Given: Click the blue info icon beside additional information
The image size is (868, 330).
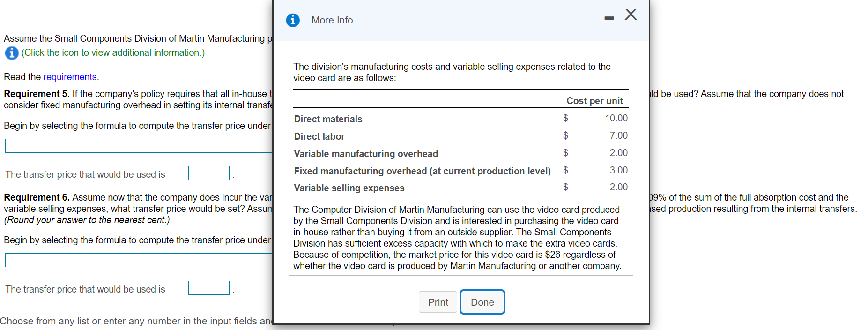Looking at the screenshot, I should (x=12, y=53).
